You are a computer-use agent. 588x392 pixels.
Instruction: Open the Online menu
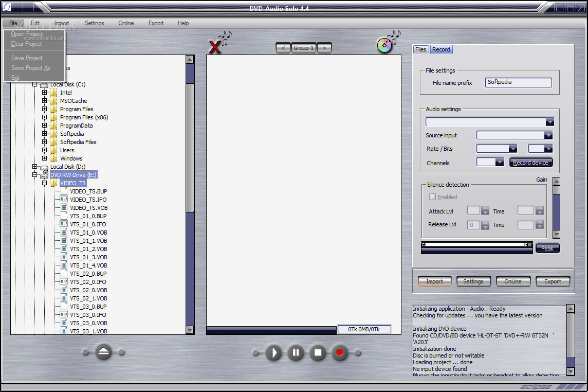click(x=126, y=23)
